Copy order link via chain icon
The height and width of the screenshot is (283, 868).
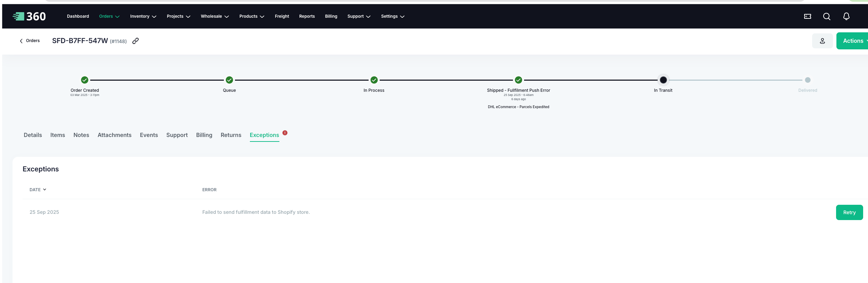point(135,41)
